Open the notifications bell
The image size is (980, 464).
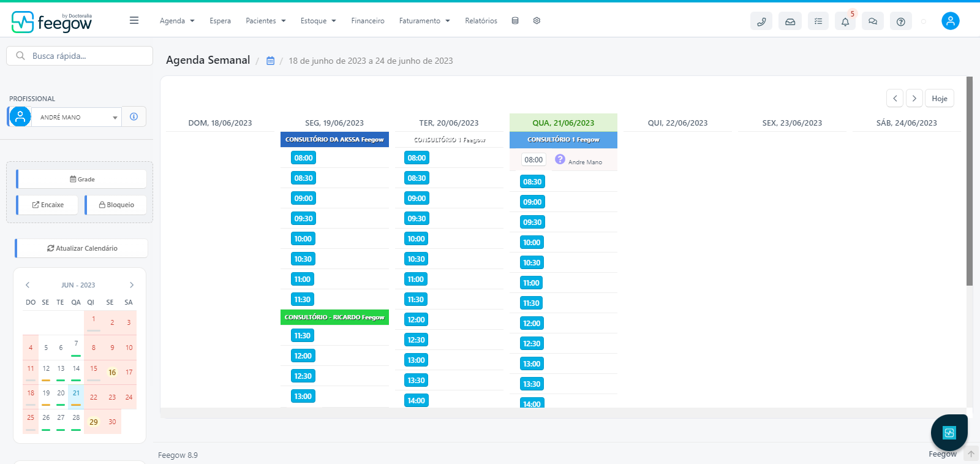click(845, 21)
